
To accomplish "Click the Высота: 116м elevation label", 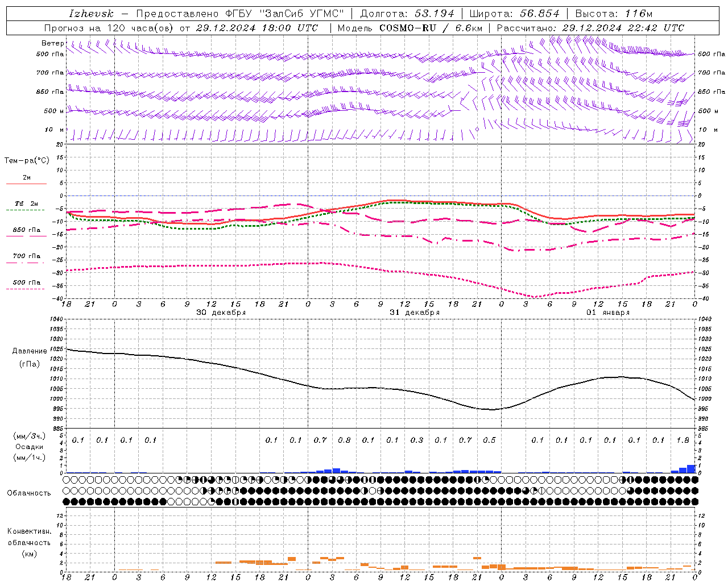I will coord(614,14).
